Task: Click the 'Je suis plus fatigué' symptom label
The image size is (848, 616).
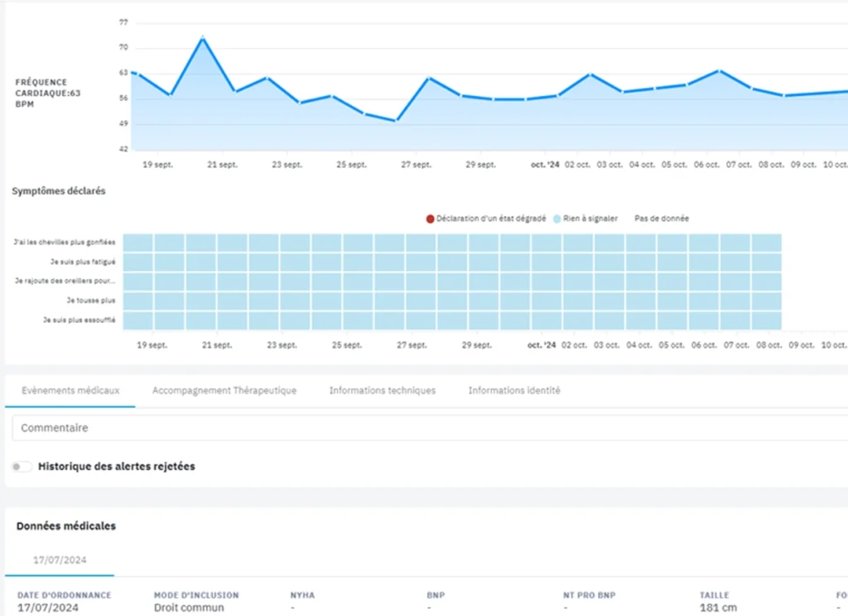Action: coord(82,262)
